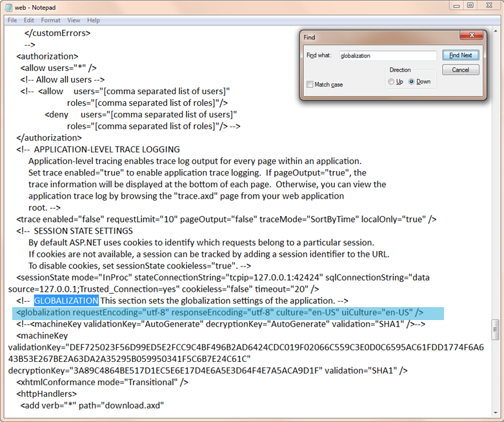Open the Help menu

click(94, 20)
